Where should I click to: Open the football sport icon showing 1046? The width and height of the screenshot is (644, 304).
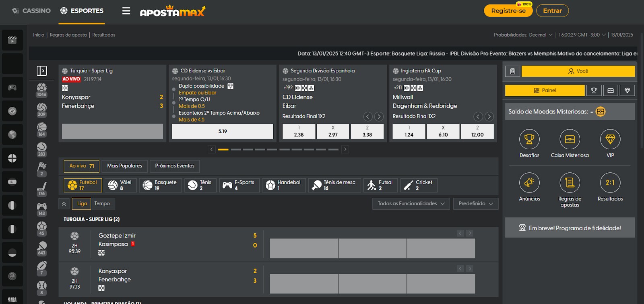coord(41,90)
